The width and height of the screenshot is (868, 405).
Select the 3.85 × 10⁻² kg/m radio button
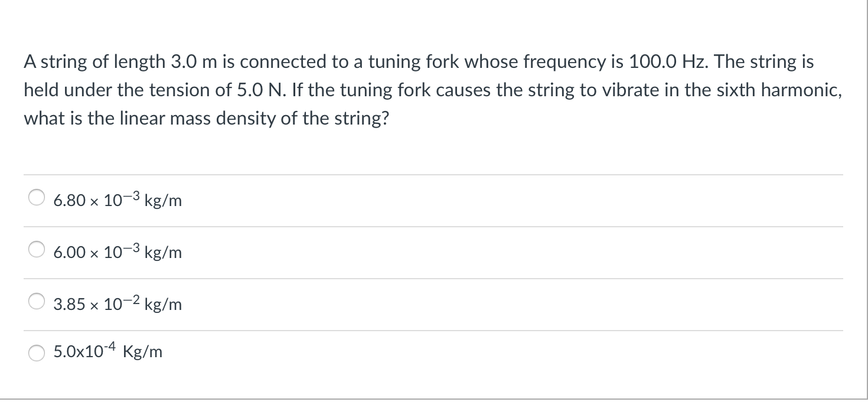click(x=36, y=302)
